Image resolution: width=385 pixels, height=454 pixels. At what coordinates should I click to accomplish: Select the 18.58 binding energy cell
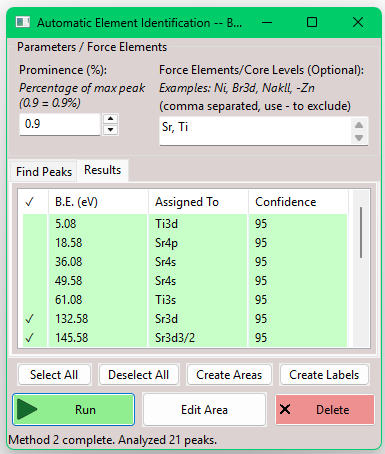coord(98,243)
